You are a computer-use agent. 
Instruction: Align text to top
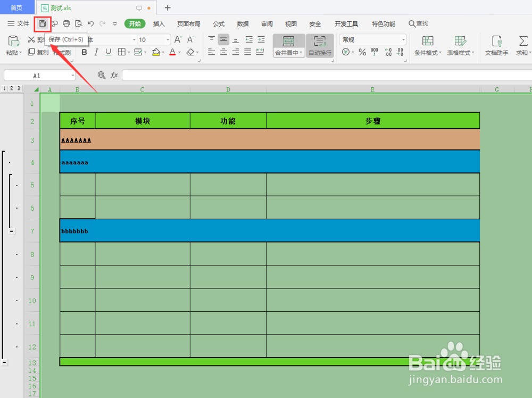[x=211, y=39]
